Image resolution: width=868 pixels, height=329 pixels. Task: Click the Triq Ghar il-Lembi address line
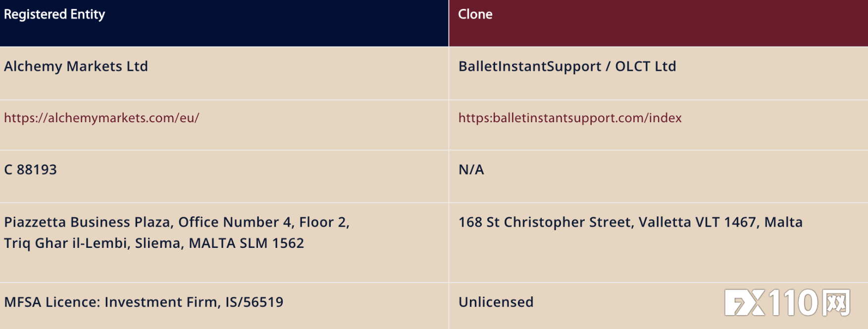tap(154, 243)
